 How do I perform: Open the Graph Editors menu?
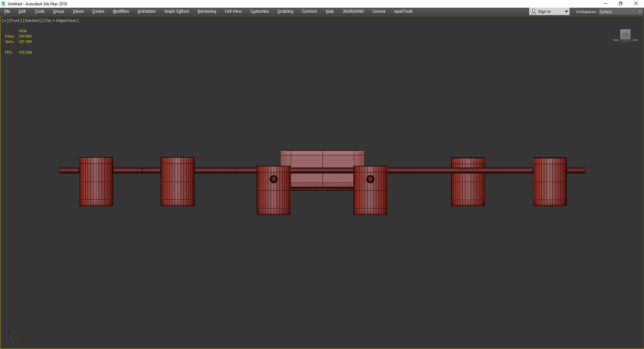pos(177,11)
